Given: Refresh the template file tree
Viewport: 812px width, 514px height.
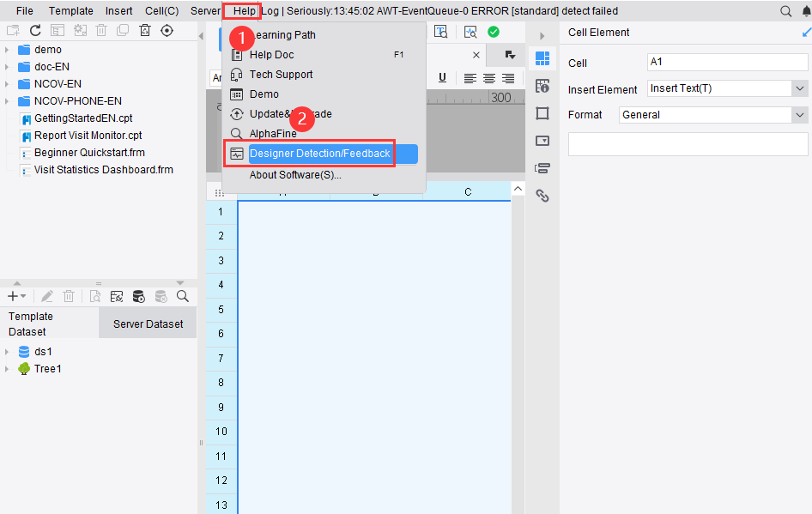Looking at the screenshot, I should click(35, 31).
